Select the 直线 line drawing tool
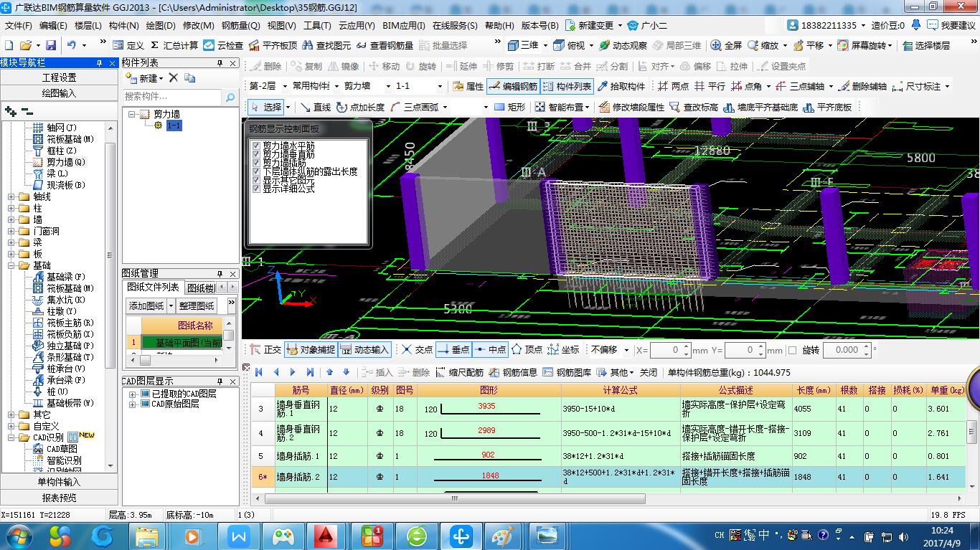 point(316,107)
